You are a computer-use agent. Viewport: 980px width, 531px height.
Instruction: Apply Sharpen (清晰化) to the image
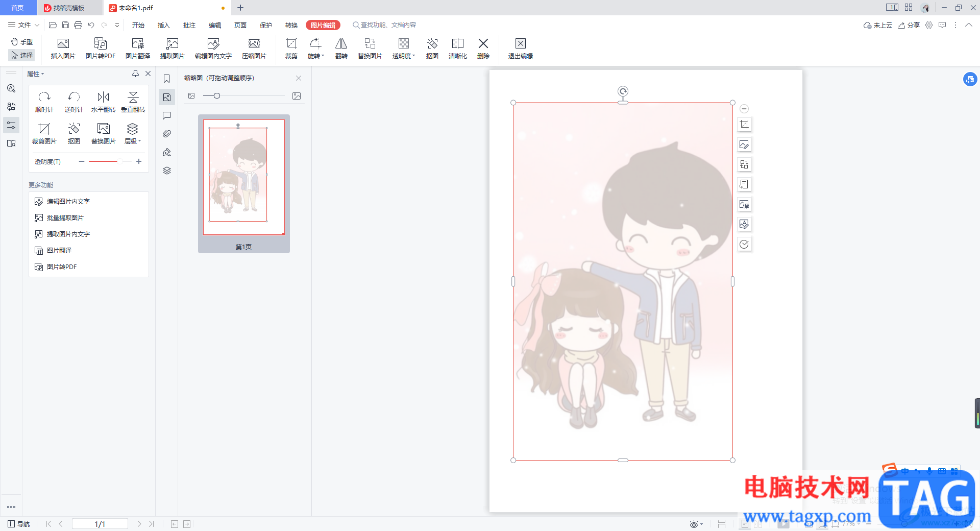point(458,49)
